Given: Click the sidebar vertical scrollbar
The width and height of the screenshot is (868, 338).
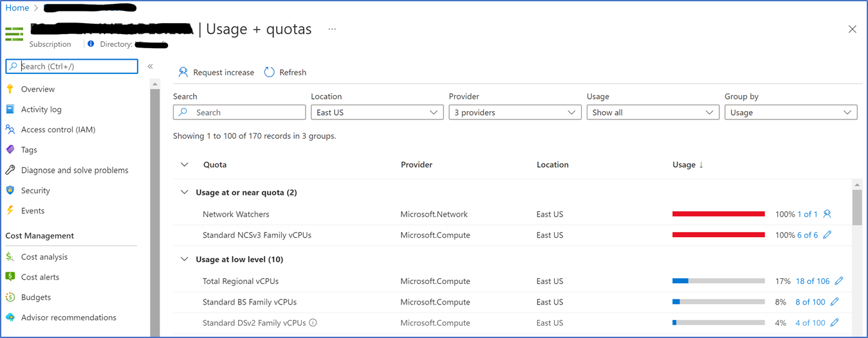Looking at the screenshot, I should coord(155,212).
